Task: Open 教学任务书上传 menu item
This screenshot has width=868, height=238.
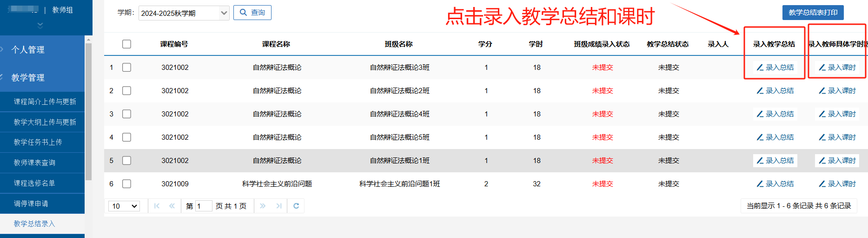Action: pos(42,143)
